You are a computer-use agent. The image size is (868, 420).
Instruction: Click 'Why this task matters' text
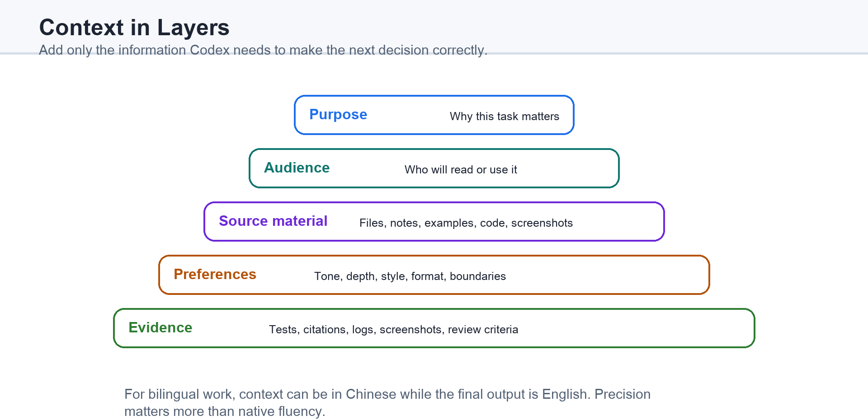point(505,117)
